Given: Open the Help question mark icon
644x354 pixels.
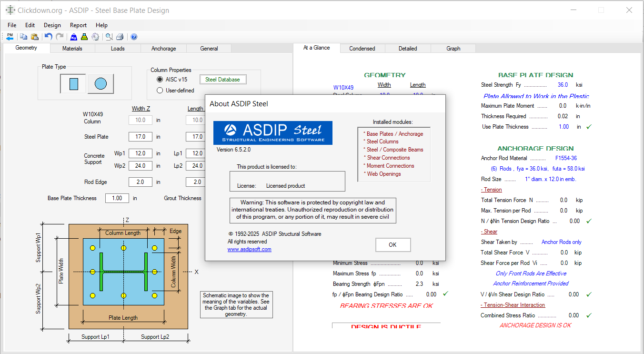Looking at the screenshot, I should click(134, 37).
